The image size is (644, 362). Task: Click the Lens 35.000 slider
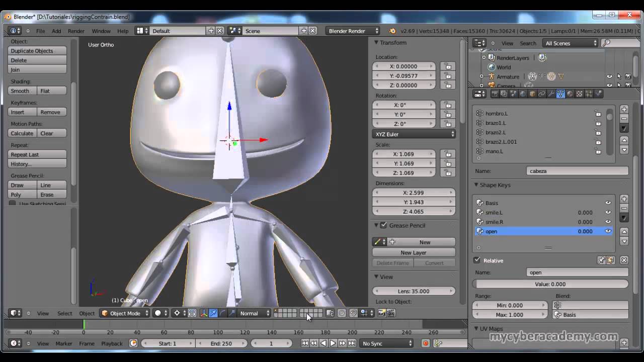414,291
